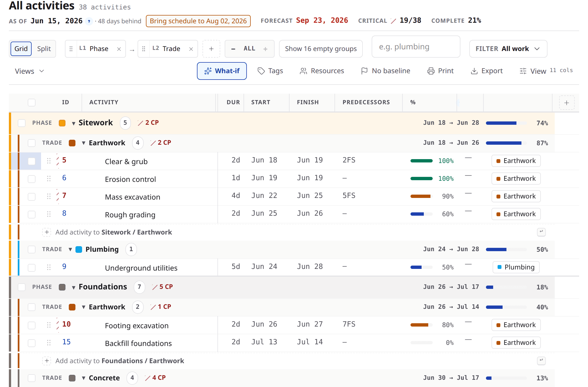Collapse the Plumbing trade group

(x=70, y=249)
